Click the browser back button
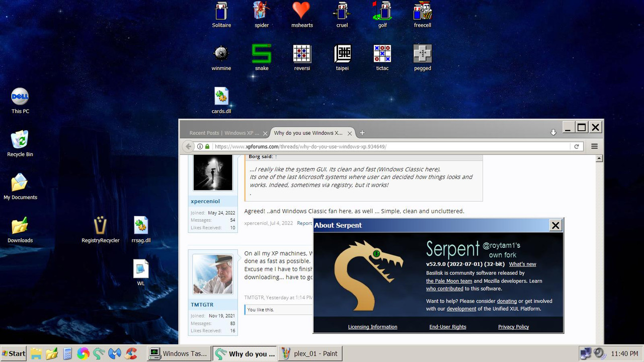The image size is (644, 362). tap(188, 146)
